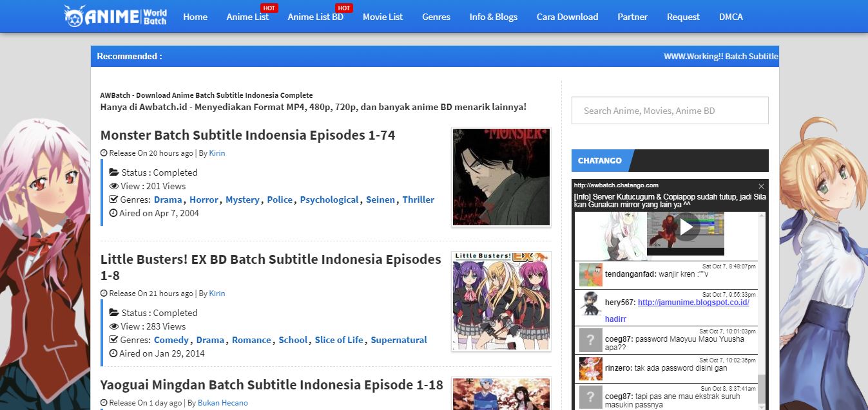Image resolution: width=868 pixels, height=410 pixels.
Task: Open the DMCA page from the menu
Action: tap(730, 17)
